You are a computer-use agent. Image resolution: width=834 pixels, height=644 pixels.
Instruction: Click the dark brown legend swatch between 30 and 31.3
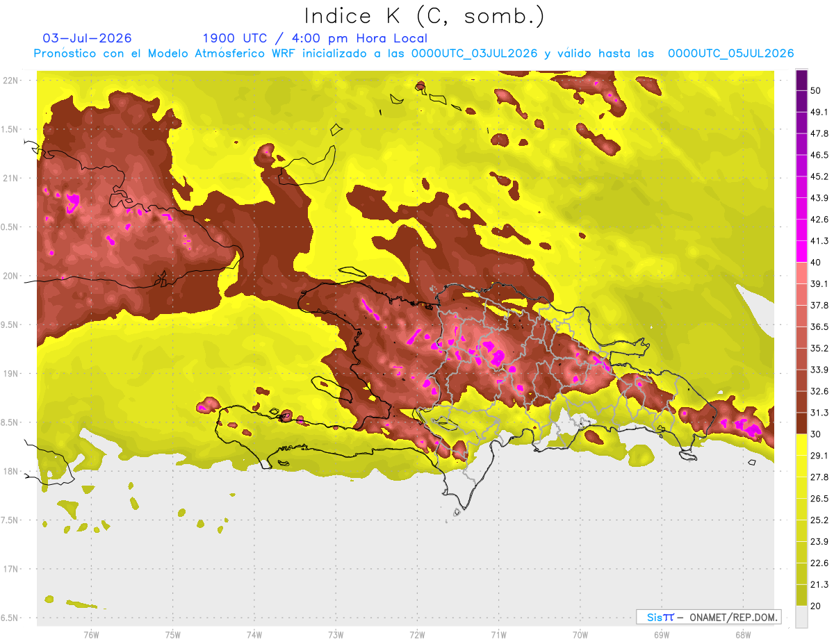coord(801,423)
